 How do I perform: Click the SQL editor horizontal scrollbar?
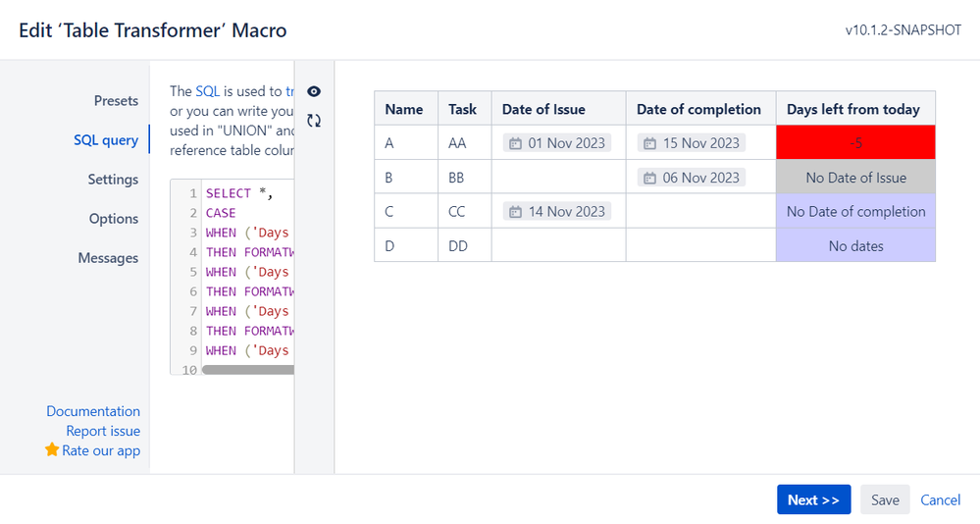247,370
